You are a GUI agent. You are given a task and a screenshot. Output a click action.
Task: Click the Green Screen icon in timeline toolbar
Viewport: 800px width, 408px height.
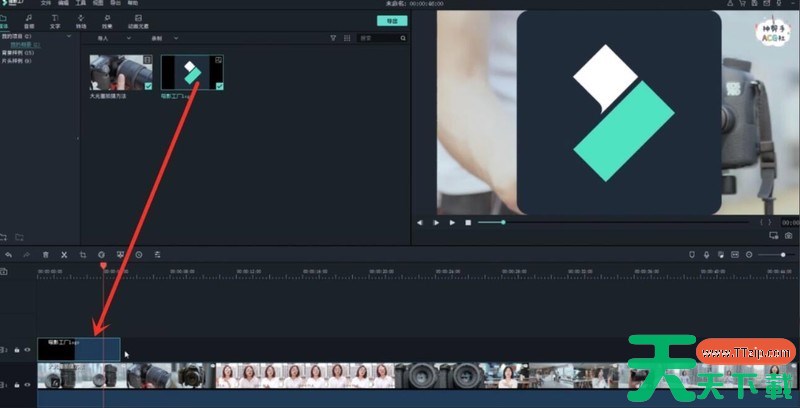pyautogui.click(x=120, y=254)
